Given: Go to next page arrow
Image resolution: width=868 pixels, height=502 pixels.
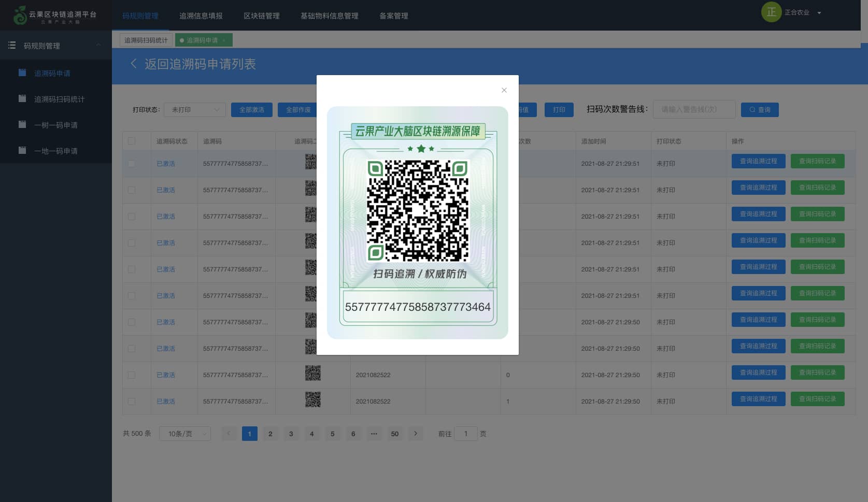Looking at the screenshot, I should coord(416,434).
